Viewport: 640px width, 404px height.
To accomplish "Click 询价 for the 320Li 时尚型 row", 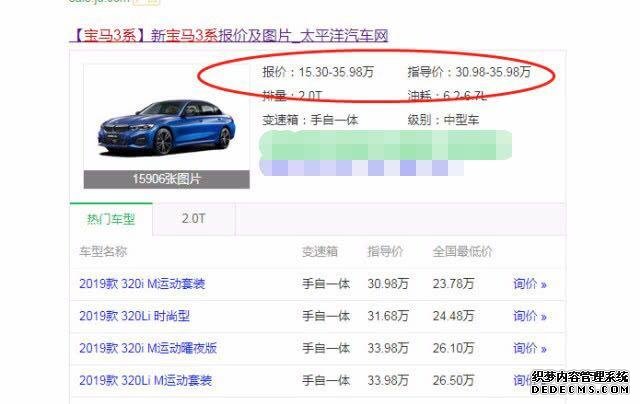I will (530, 316).
